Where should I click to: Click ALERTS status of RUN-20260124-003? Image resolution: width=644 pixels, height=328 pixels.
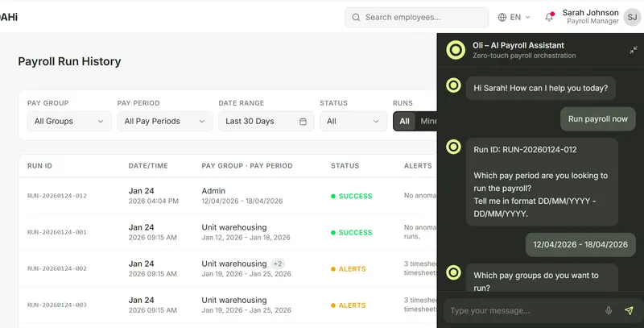[349, 305]
